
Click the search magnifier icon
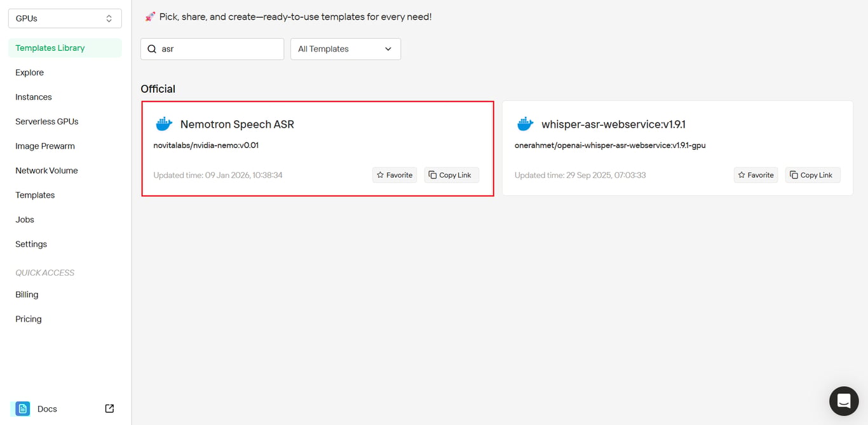pos(152,49)
